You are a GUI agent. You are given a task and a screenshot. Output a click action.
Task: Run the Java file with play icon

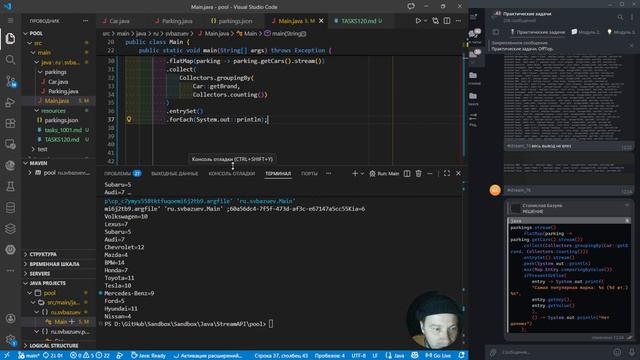418,20
